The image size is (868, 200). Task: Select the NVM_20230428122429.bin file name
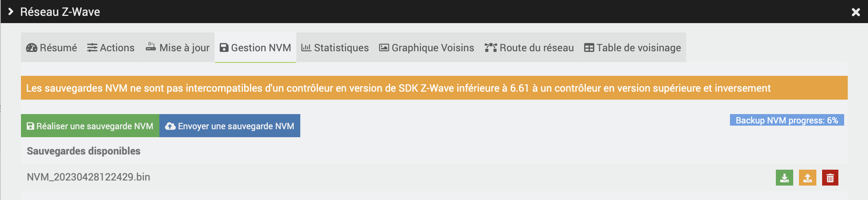[x=89, y=177]
